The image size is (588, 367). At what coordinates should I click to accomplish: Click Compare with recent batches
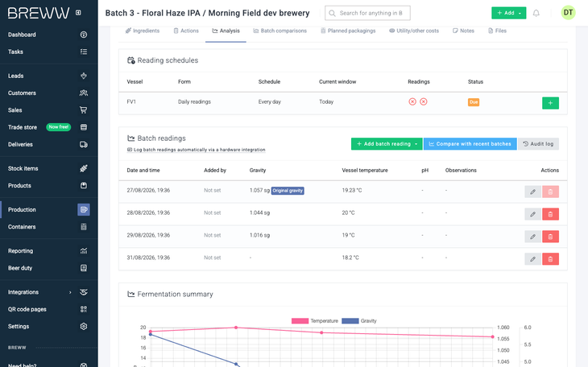470,144
